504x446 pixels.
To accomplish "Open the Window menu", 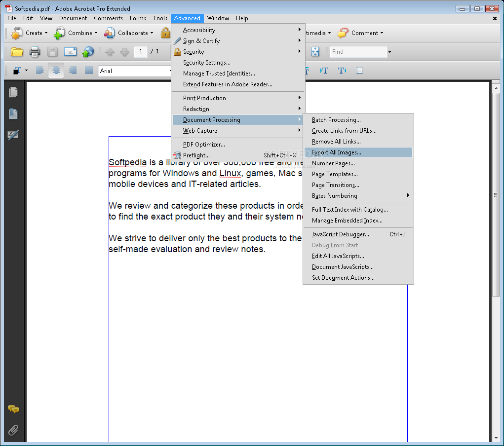I will coord(218,18).
